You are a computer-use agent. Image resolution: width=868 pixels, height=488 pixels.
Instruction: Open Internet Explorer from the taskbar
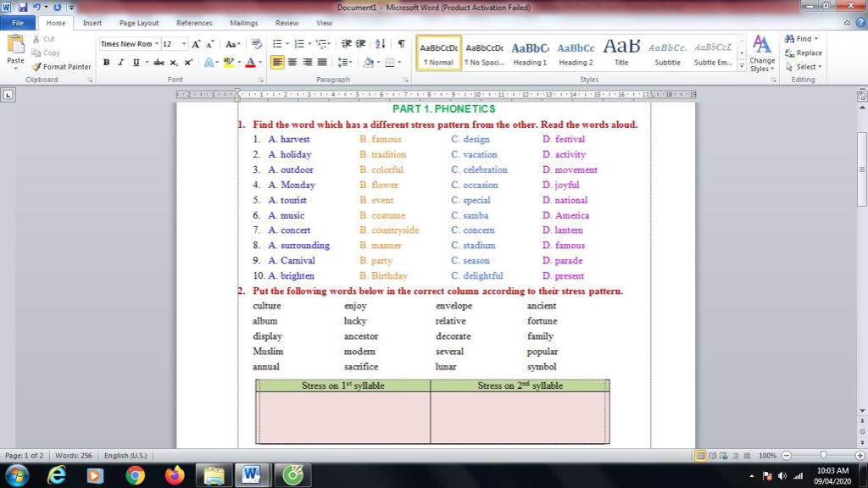click(57, 475)
